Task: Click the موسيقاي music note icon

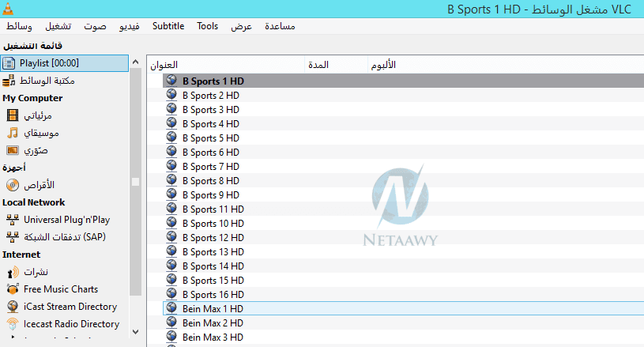Action: tap(13, 133)
